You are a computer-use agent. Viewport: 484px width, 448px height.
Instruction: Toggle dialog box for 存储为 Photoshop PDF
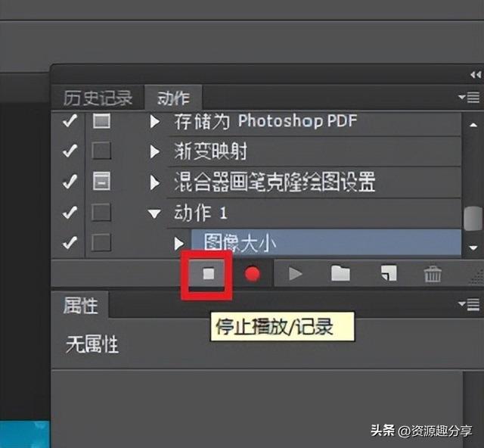coord(101,121)
